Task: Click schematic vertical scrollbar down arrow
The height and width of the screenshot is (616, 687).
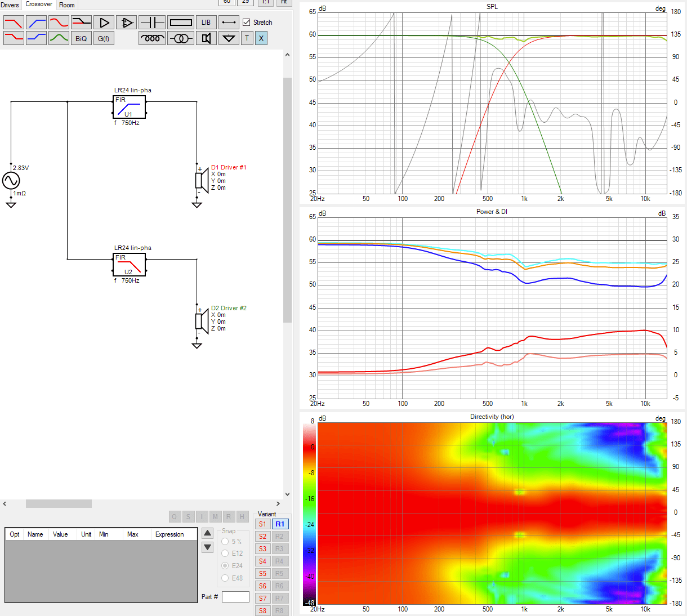Action: point(287,494)
